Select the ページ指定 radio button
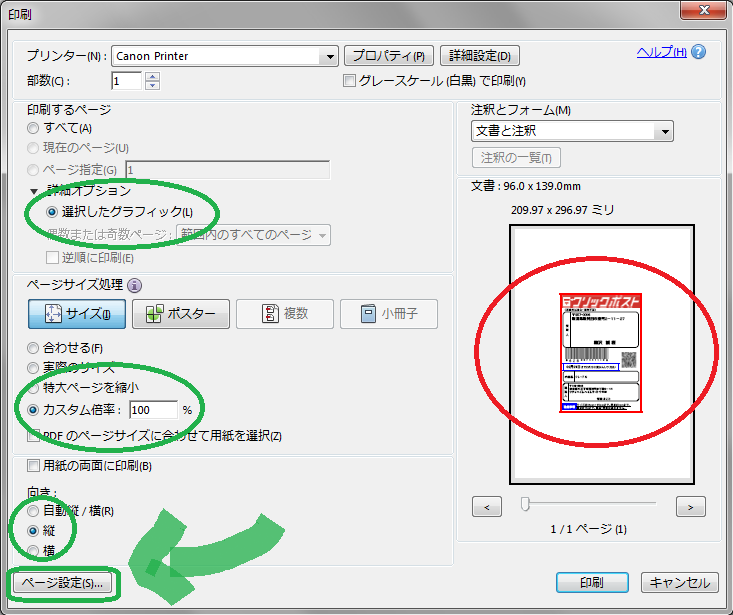This screenshot has height=615, width=733. pos(33,170)
